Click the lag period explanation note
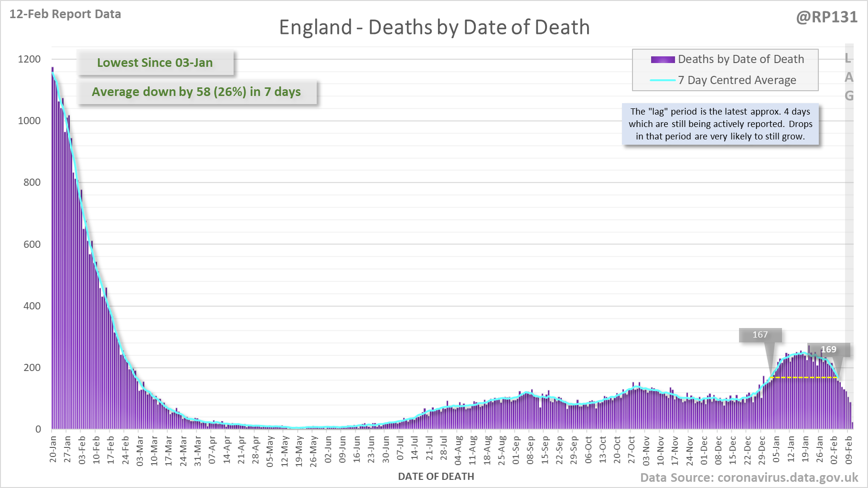This screenshot has height=488, width=868. coord(720,124)
